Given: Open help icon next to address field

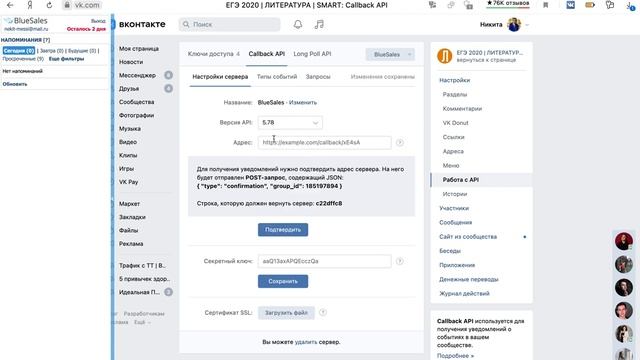Looking at the screenshot, I should point(400,142).
